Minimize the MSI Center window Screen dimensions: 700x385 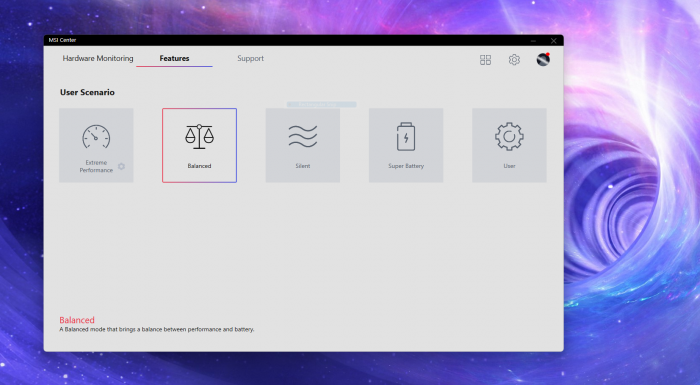coord(533,41)
